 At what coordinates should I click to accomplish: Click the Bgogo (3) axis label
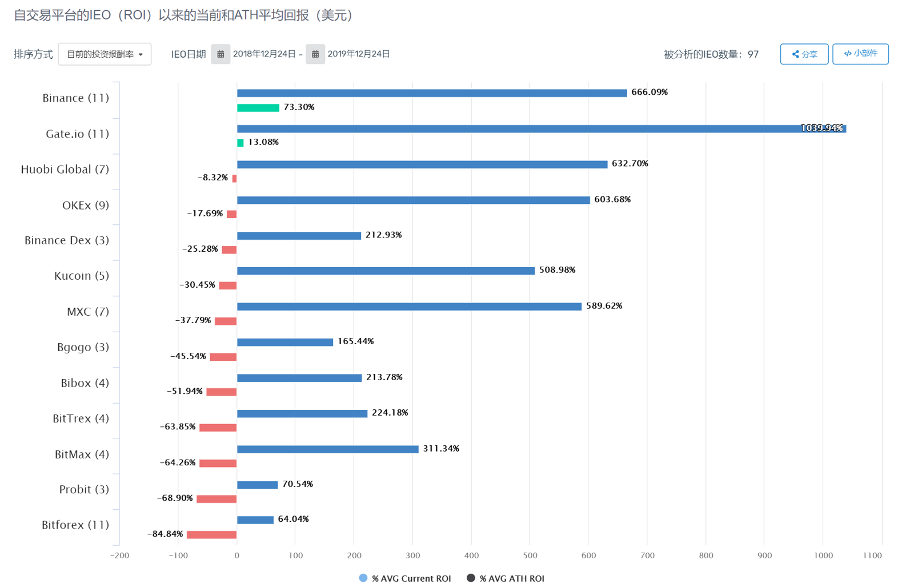(x=83, y=347)
